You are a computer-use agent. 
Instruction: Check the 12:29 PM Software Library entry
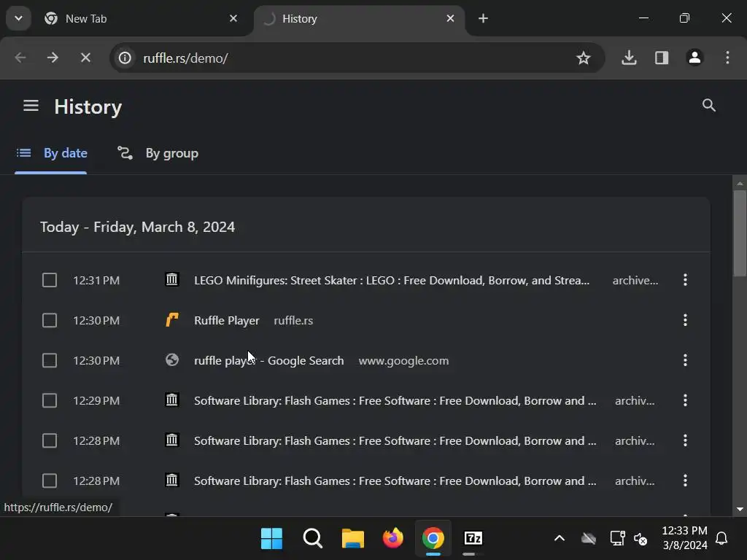click(x=50, y=400)
